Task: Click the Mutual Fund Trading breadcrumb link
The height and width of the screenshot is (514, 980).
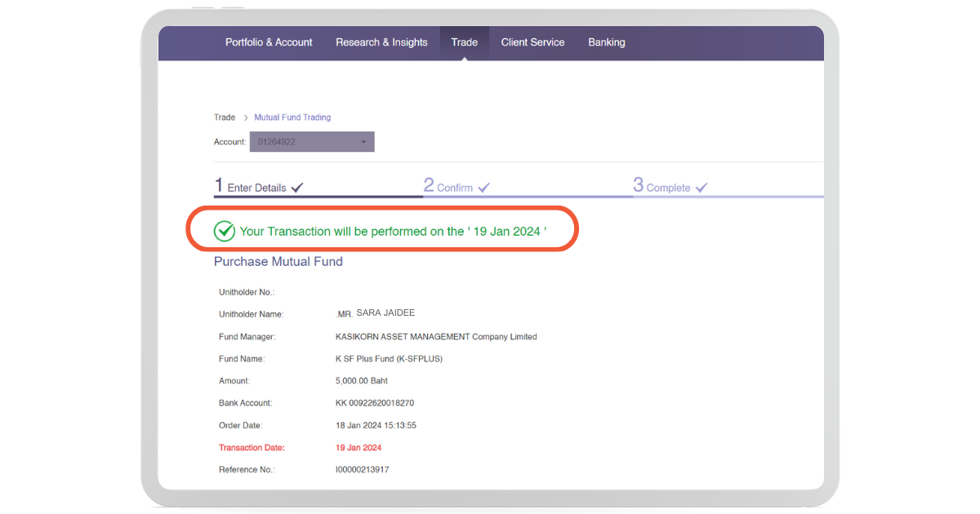Action: (292, 117)
